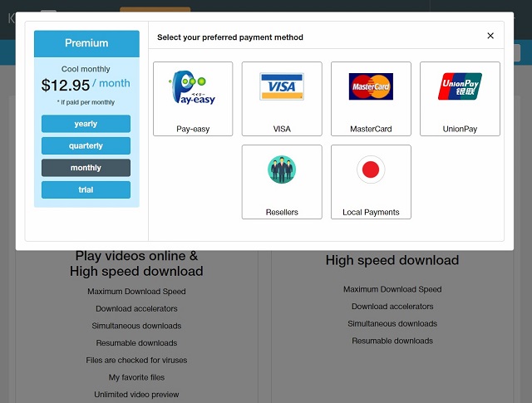Click the Premium plan header

pos(86,43)
